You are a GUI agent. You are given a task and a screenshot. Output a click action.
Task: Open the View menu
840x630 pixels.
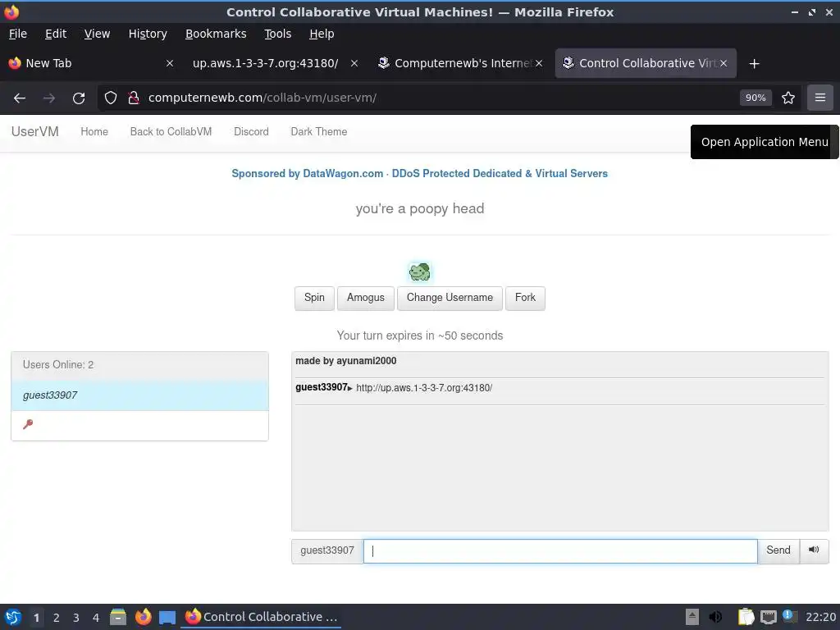click(97, 34)
